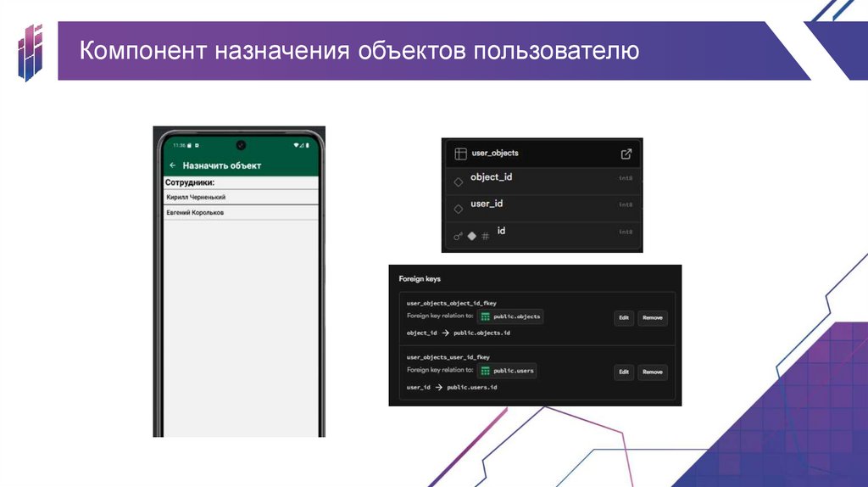Edit the user_objects_object_id_fkey foreign key

pyautogui.click(x=624, y=318)
